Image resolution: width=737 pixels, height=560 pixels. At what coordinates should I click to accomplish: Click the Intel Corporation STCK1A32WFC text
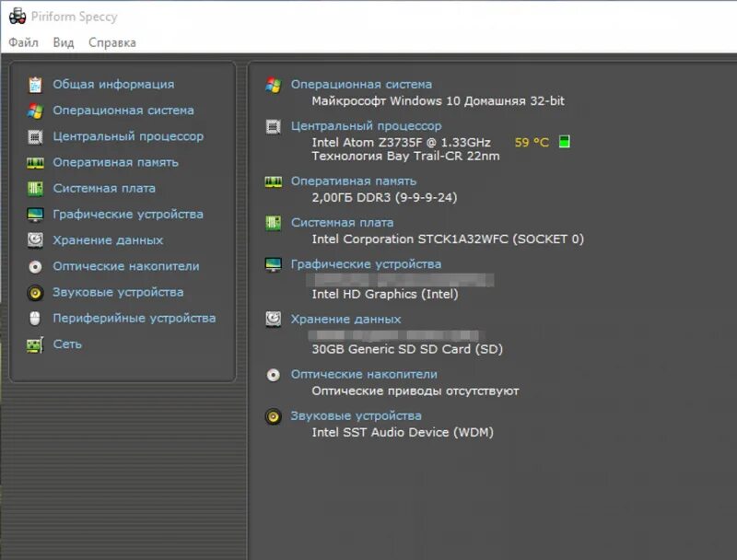click(x=410, y=239)
